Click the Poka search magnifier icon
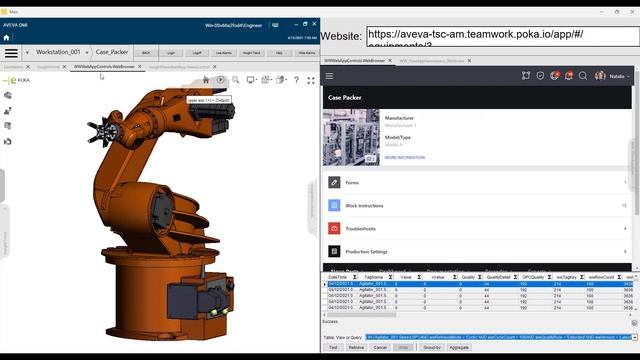640x360 pixels. point(583,76)
